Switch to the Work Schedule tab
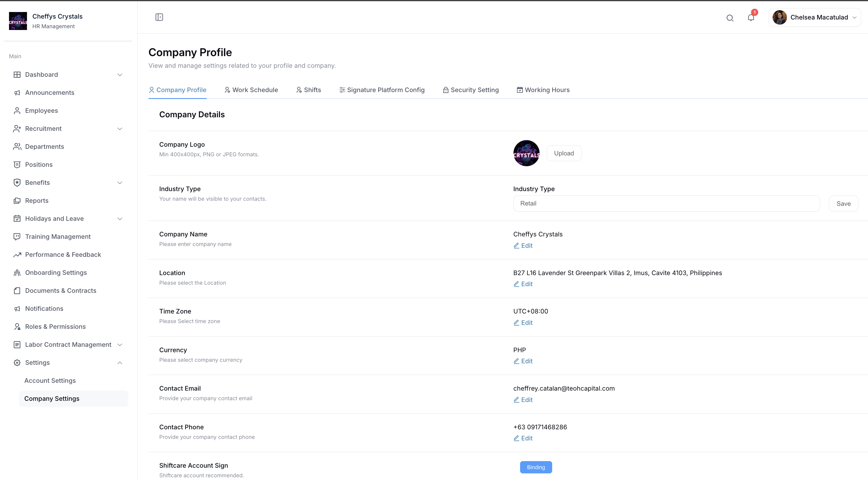868x480 pixels. coord(251,90)
